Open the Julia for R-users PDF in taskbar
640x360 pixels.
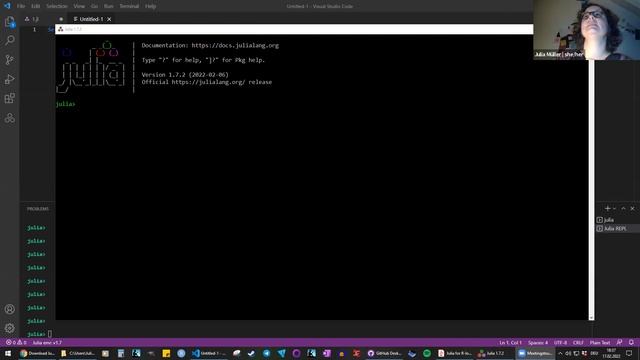coord(455,353)
